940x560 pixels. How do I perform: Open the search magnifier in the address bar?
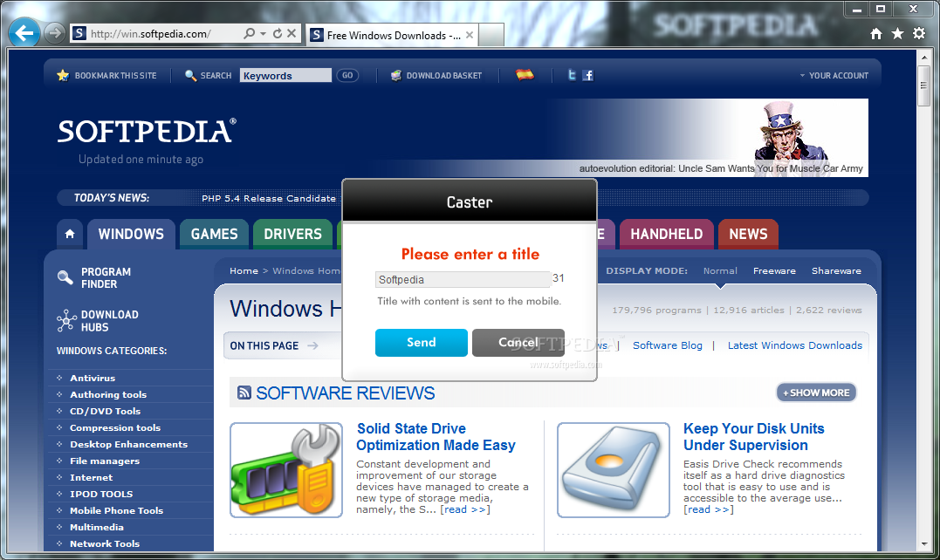[249, 33]
